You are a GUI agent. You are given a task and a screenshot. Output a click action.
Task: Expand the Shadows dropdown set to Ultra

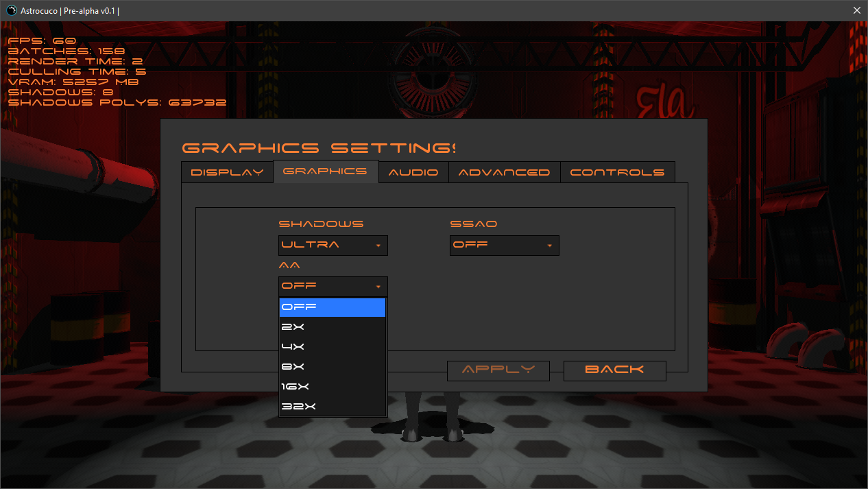[333, 246]
